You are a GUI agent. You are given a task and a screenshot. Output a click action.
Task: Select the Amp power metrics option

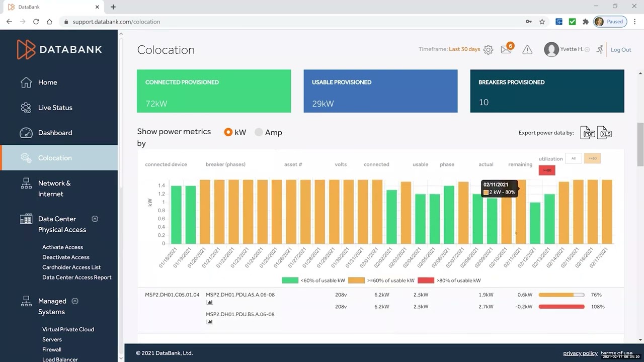(259, 132)
